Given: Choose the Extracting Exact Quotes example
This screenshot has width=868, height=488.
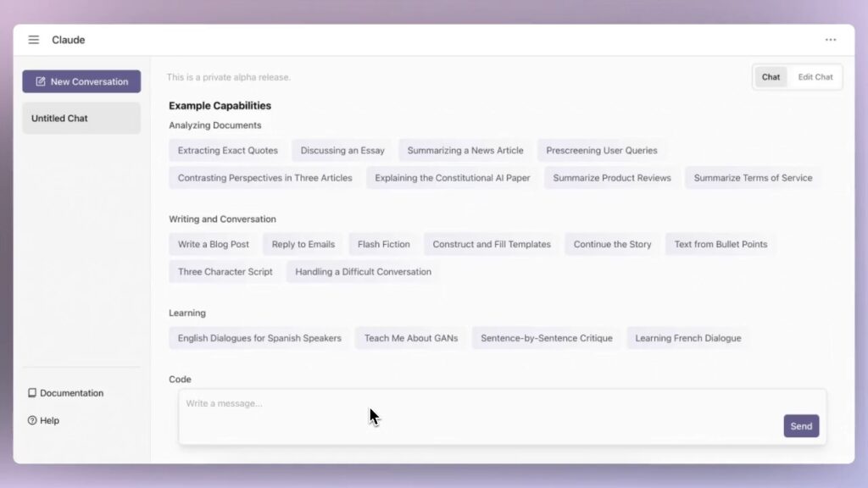Looking at the screenshot, I should [x=227, y=151].
